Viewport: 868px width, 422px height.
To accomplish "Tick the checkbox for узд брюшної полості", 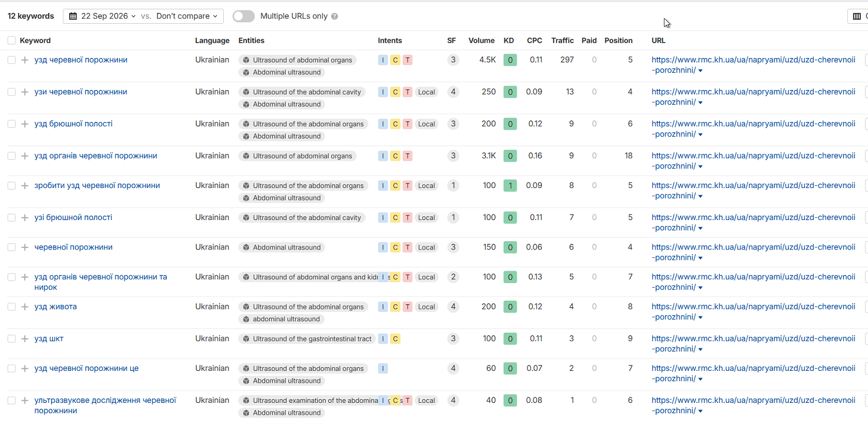I will click(11, 124).
